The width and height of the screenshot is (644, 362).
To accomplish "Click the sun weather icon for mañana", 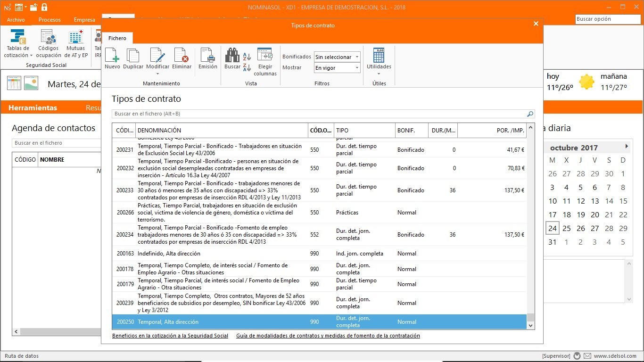I will click(x=586, y=82).
